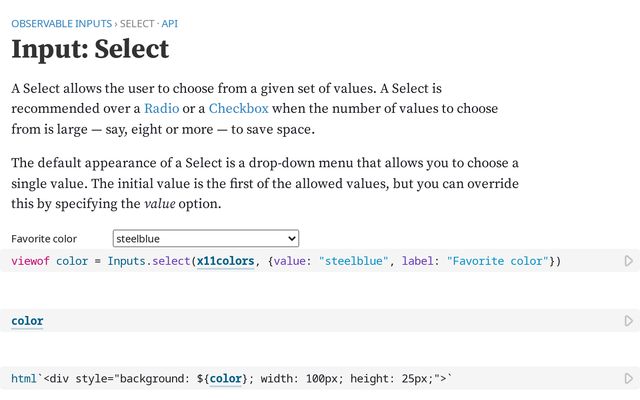
Task: Click the Select breadcrumb item
Action: tap(138, 22)
